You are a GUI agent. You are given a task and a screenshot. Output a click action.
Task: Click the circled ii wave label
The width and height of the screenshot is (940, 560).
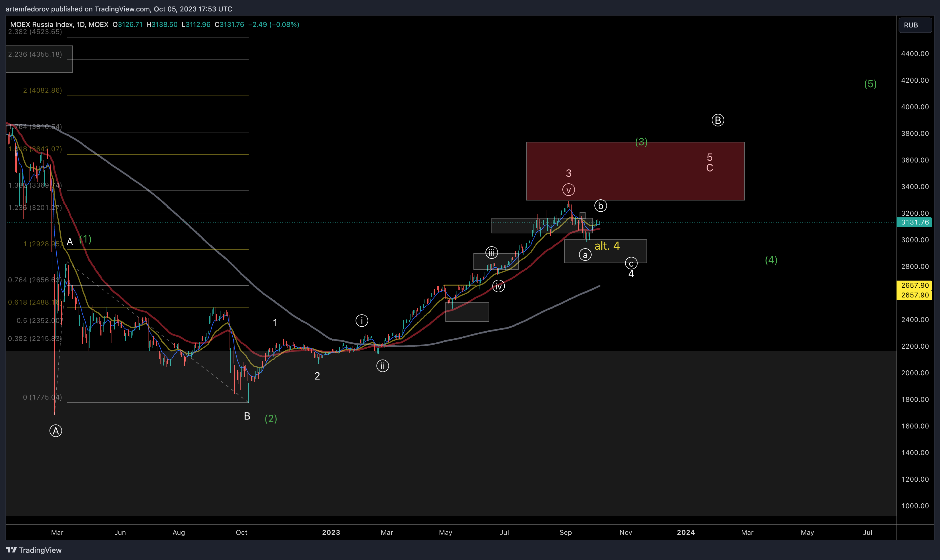click(383, 366)
